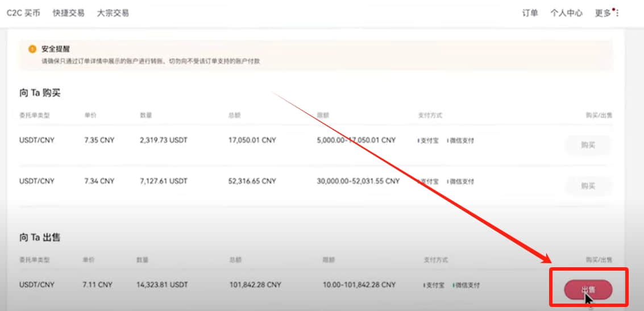Click the 安全提醒 banner text
This screenshot has height=311, width=644.
(56, 49)
